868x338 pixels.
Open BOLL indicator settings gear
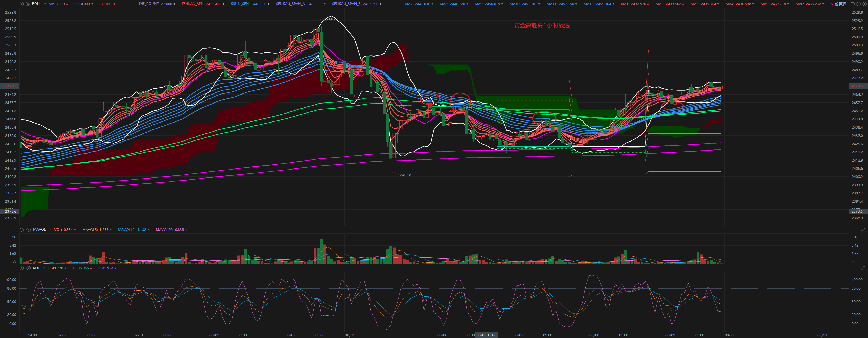[x=22, y=4]
